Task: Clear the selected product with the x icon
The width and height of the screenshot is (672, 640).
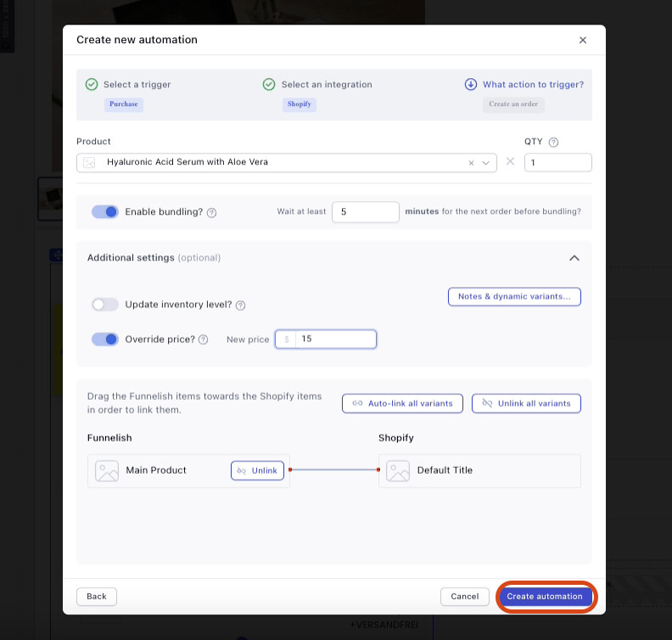Action: click(x=472, y=163)
